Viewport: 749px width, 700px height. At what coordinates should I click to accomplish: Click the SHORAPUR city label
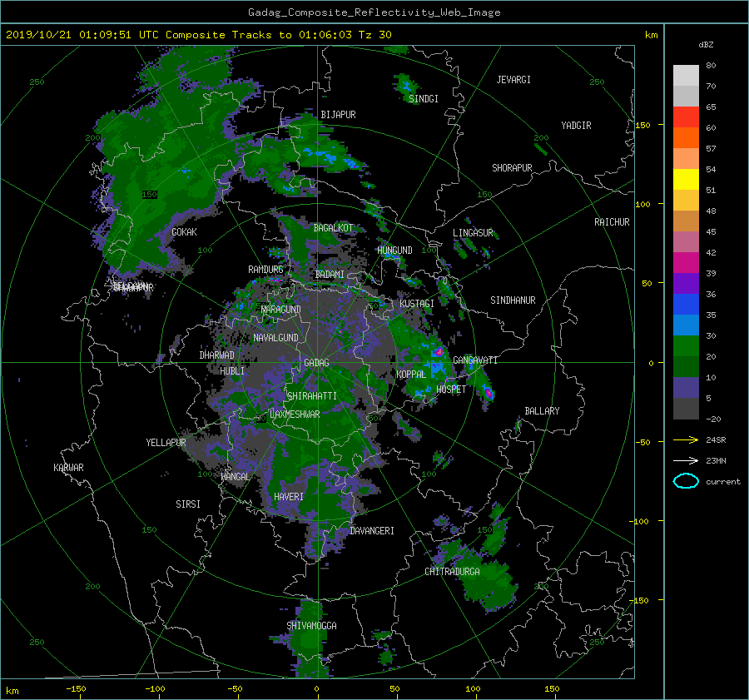point(512,168)
